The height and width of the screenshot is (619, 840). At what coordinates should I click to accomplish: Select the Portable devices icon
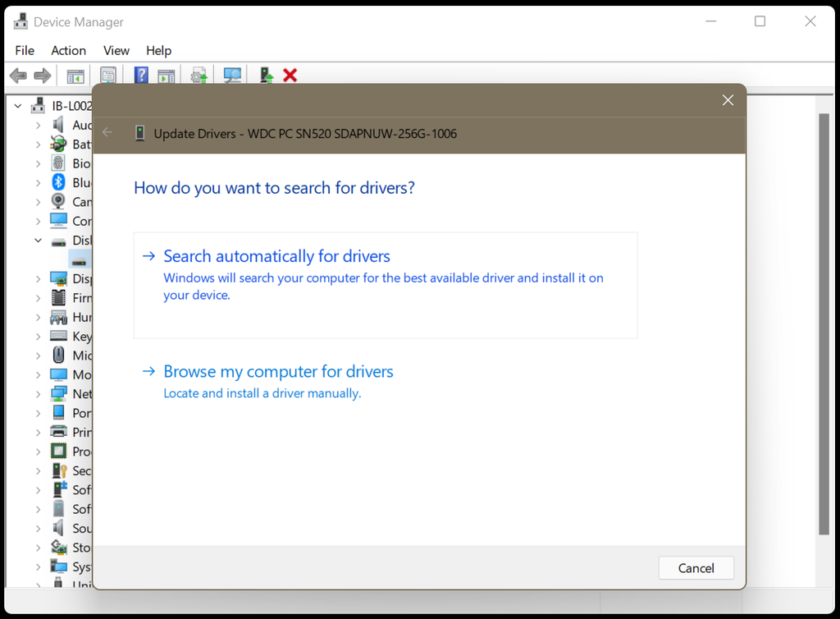point(58,413)
